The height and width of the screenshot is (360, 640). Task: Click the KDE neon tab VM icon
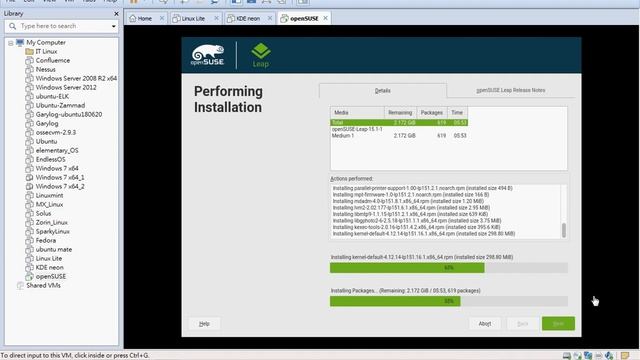(231, 18)
